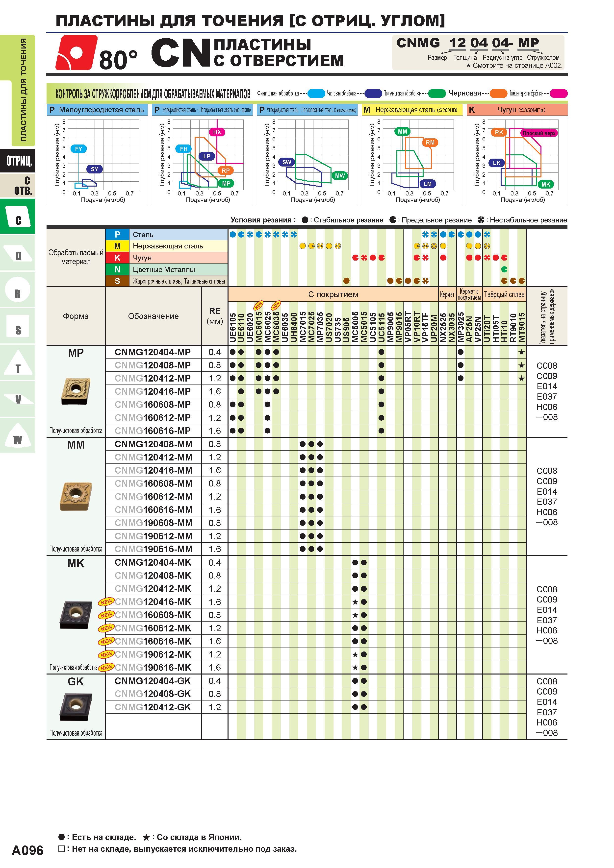
Task: Click the MK insert product image
Action: [76, 615]
